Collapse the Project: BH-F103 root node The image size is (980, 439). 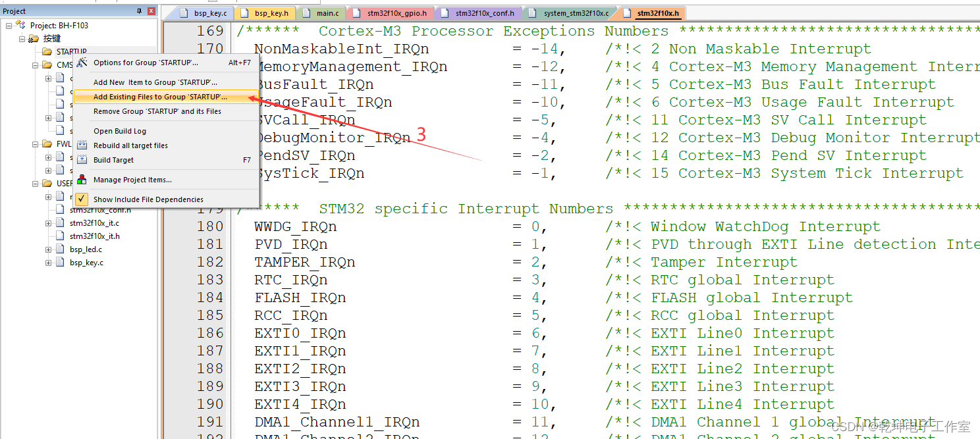(9, 26)
